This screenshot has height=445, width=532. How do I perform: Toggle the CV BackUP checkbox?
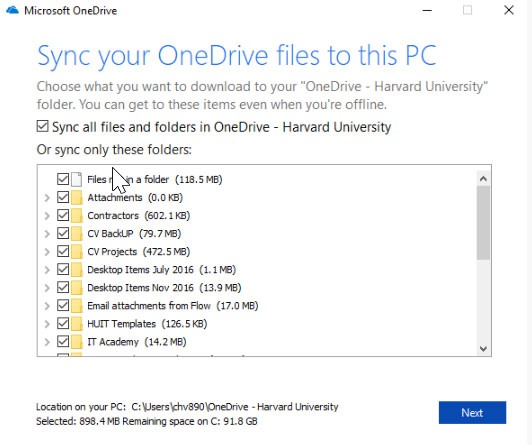pos(63,233)
